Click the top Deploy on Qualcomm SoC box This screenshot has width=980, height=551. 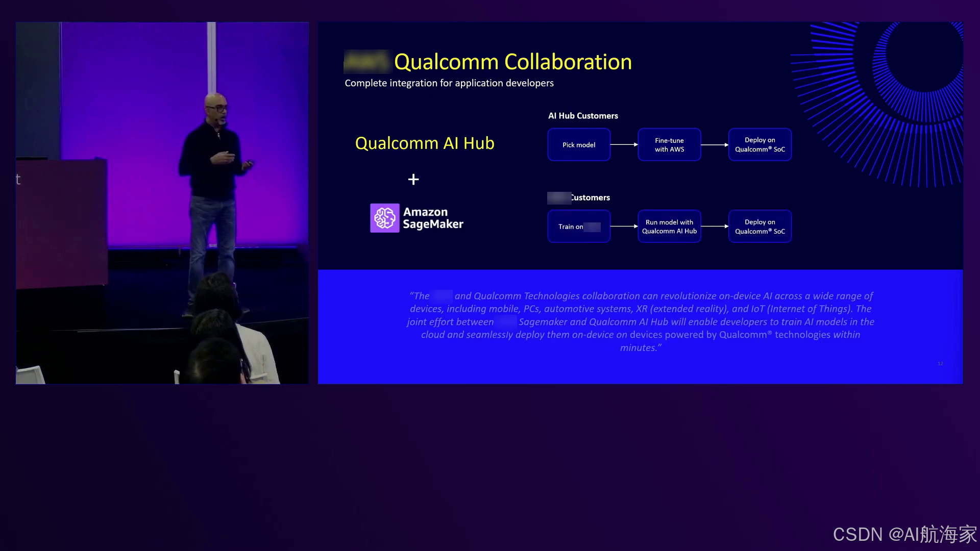click(759, 145)
